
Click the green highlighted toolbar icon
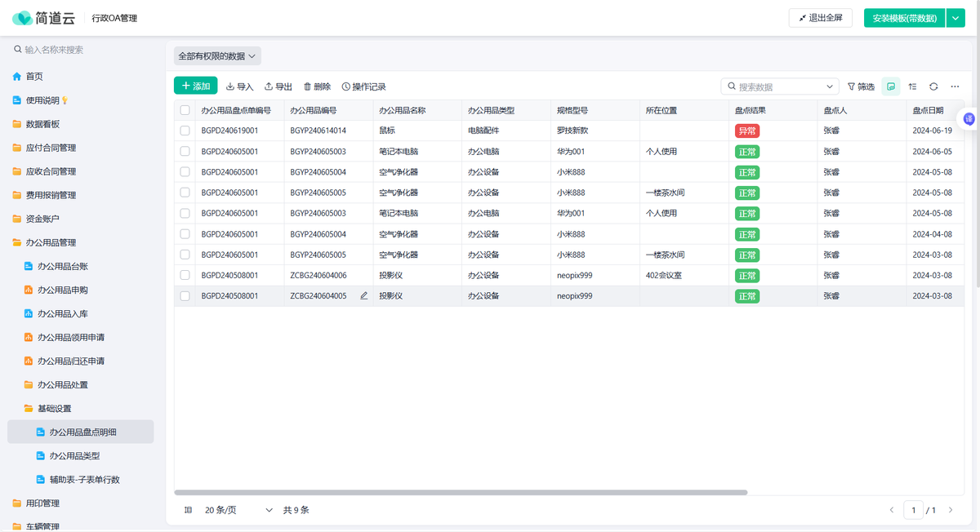(x=891, y=86)
